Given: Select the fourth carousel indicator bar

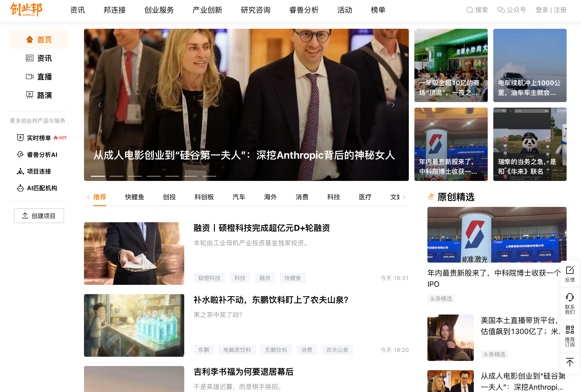Looking at the screenshot, I should 154,176.
